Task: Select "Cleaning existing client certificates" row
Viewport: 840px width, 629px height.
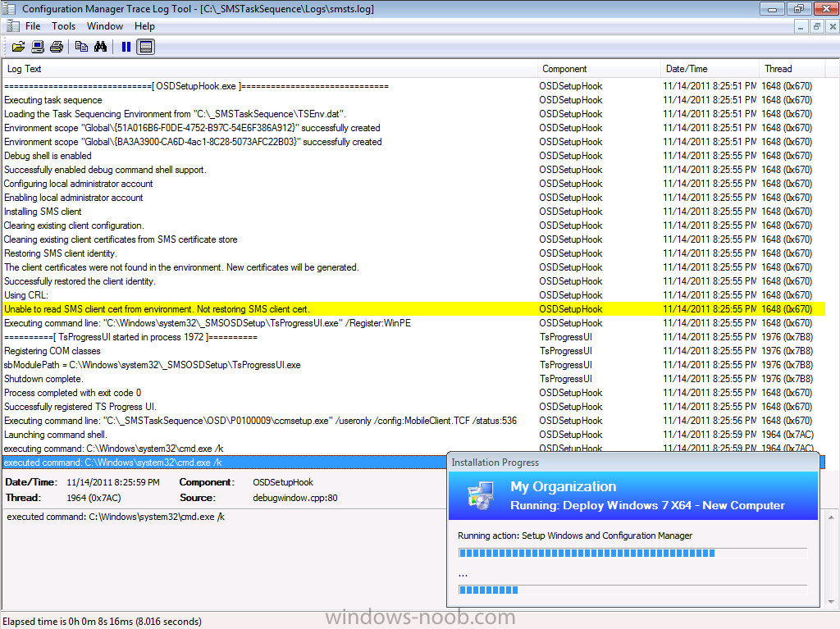Action: [x=414, y=239]
